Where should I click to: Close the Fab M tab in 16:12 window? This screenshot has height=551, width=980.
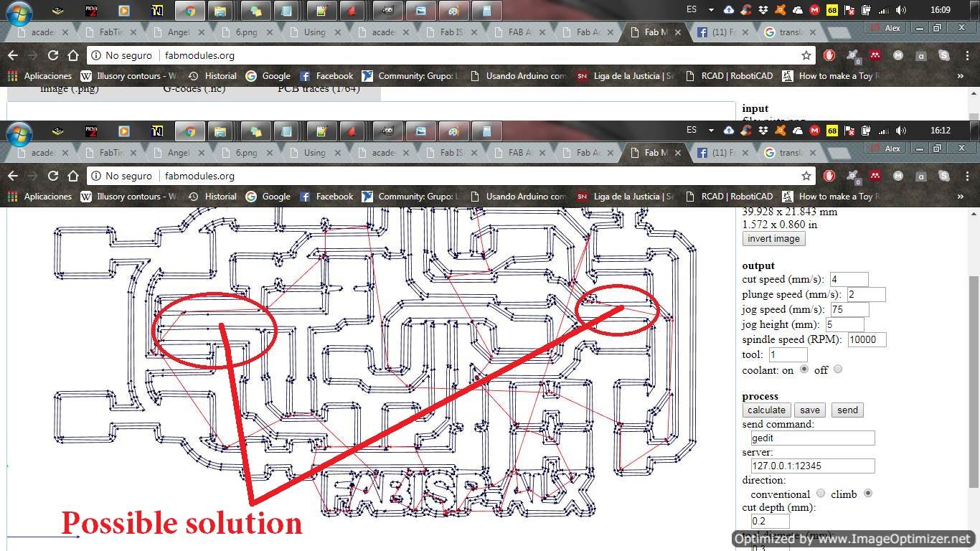[x=678, y=153]
